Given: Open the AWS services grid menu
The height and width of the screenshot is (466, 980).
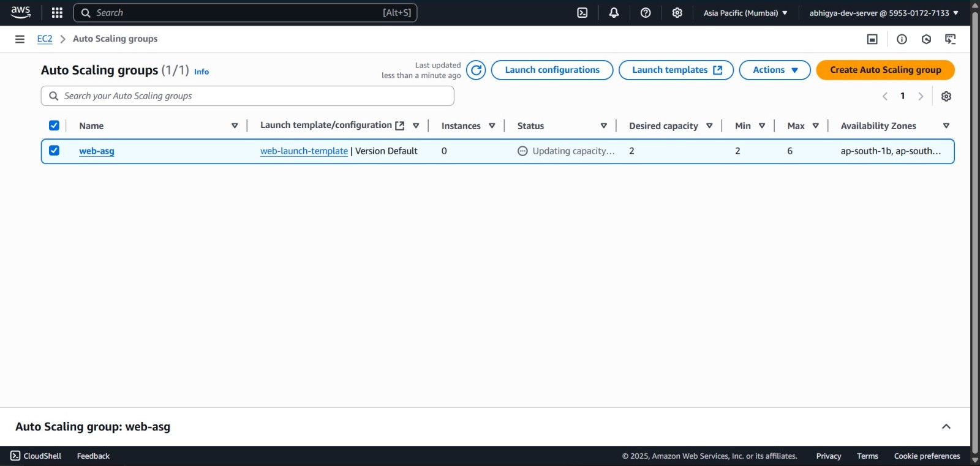Looking at the screenshot, I should [x=57, y=13].
